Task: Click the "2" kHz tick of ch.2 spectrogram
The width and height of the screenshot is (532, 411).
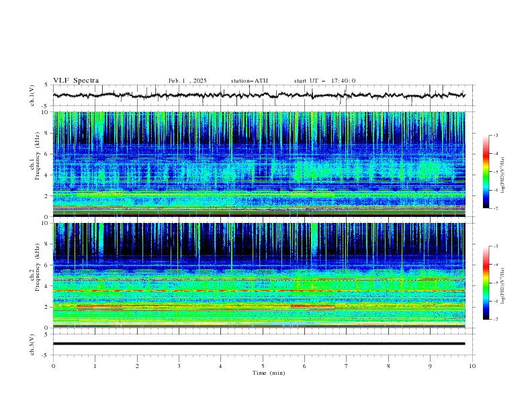Action: pos(47,307)
